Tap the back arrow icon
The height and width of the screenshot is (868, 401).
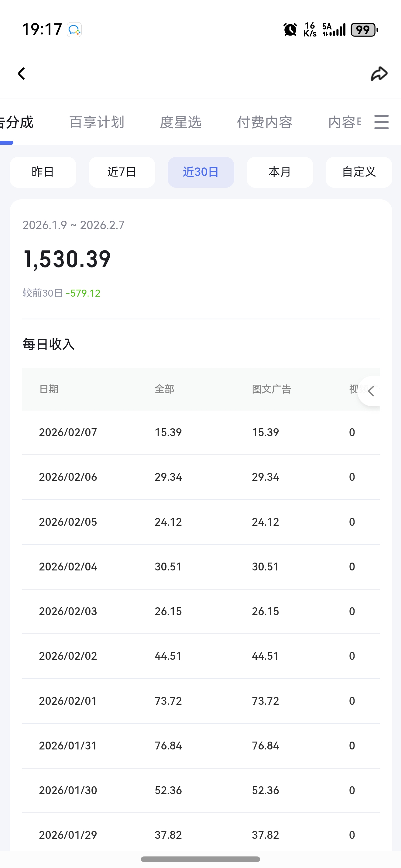tap(22, 74)
